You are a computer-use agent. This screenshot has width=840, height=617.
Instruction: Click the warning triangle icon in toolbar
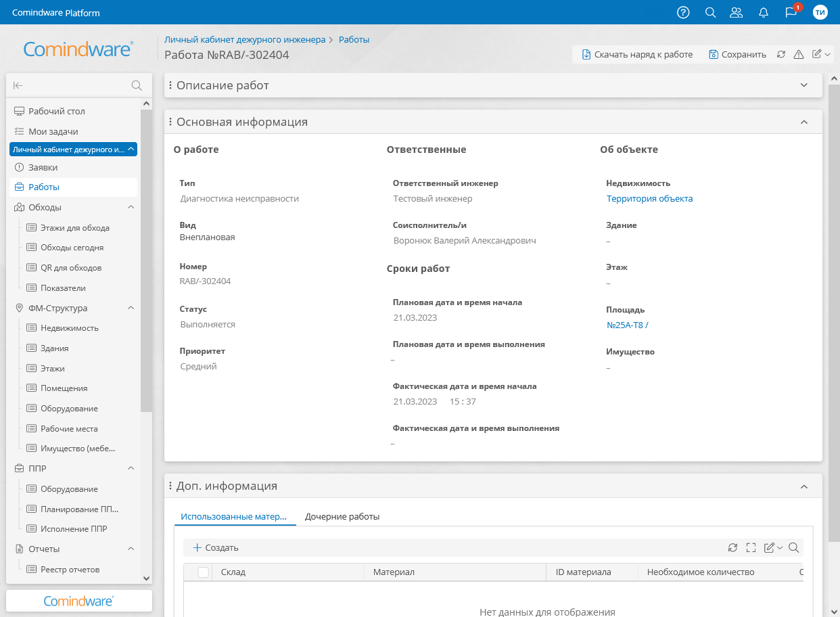point(799,55)
